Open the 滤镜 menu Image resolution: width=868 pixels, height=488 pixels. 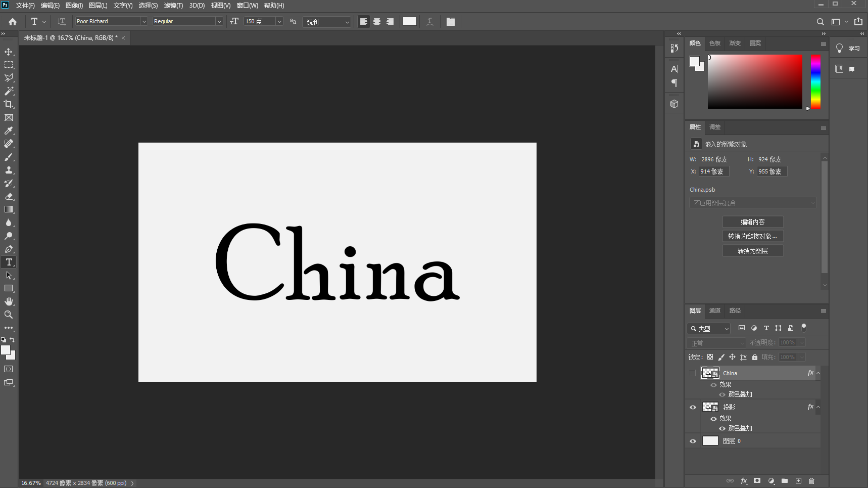(x=173, y=6)
